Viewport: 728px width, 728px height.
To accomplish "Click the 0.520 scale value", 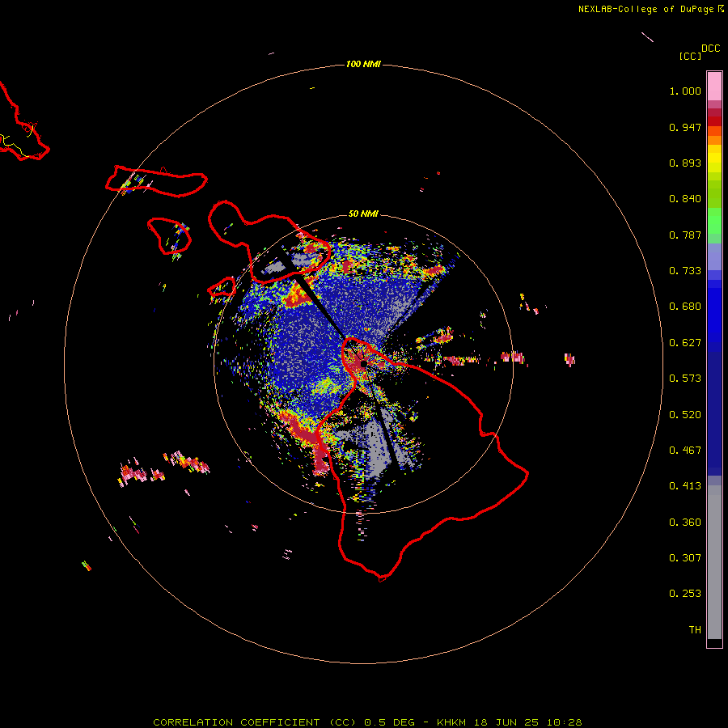I will (x=685, y=415).
